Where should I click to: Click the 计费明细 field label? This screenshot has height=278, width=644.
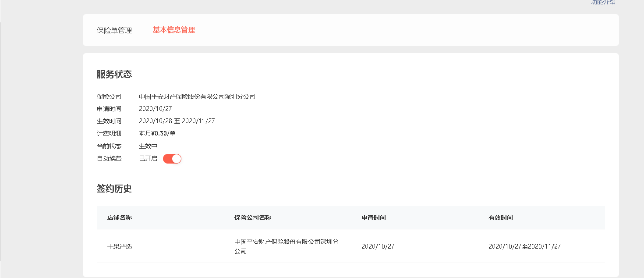[x=109, y=133]
